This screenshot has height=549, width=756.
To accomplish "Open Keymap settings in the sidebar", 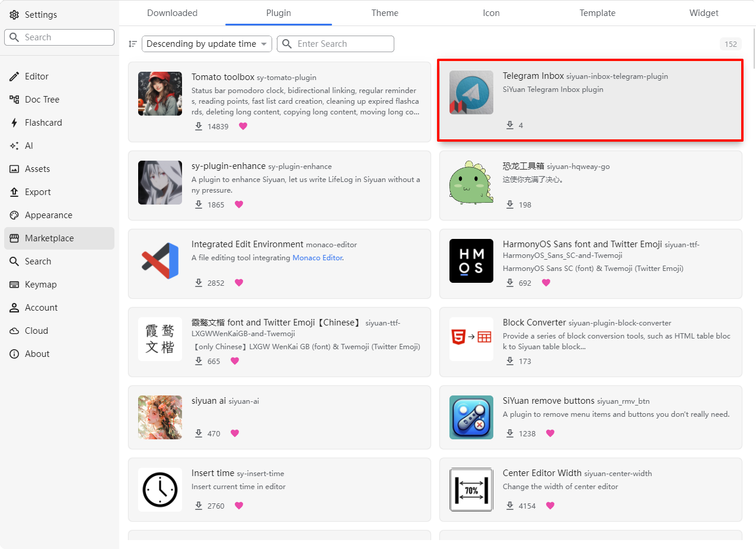I will coord(40,285).
